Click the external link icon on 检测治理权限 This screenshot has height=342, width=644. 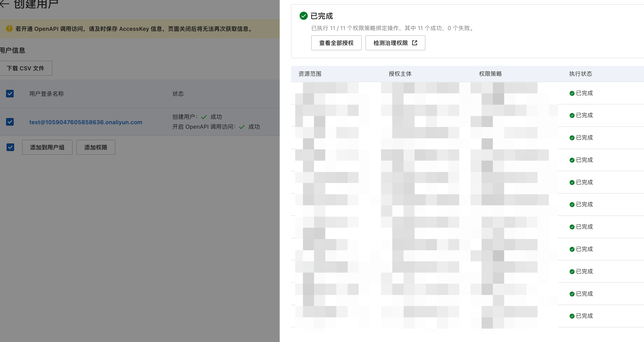coord(415,43)
